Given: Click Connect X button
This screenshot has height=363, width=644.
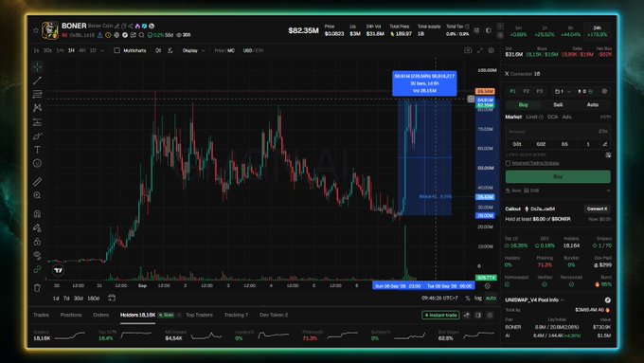Looking at the screenshot, I should 597,209.
